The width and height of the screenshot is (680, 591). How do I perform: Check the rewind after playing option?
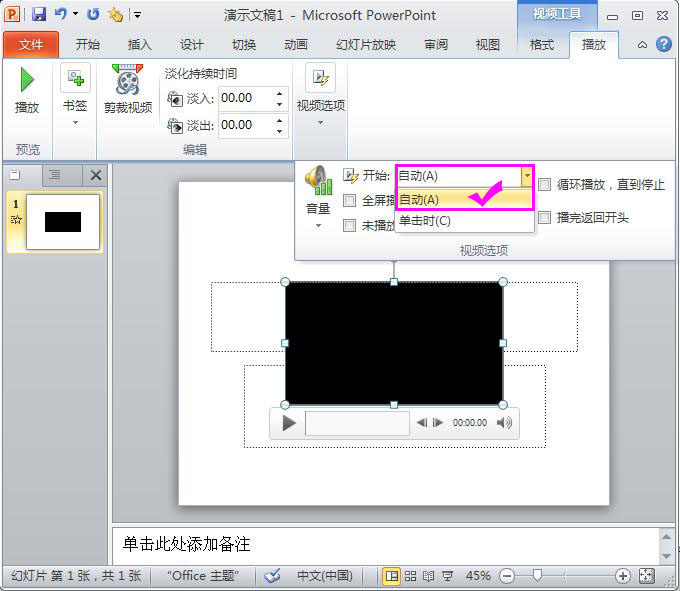545,217
